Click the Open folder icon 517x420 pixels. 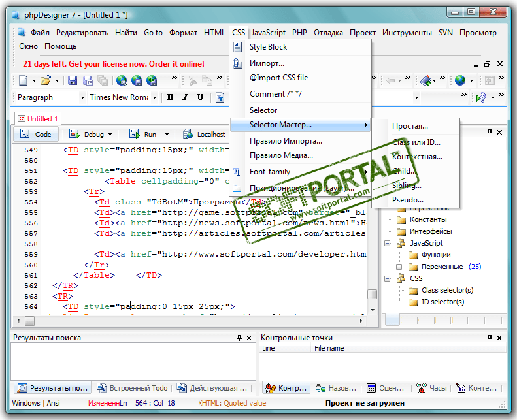point(46,80)
